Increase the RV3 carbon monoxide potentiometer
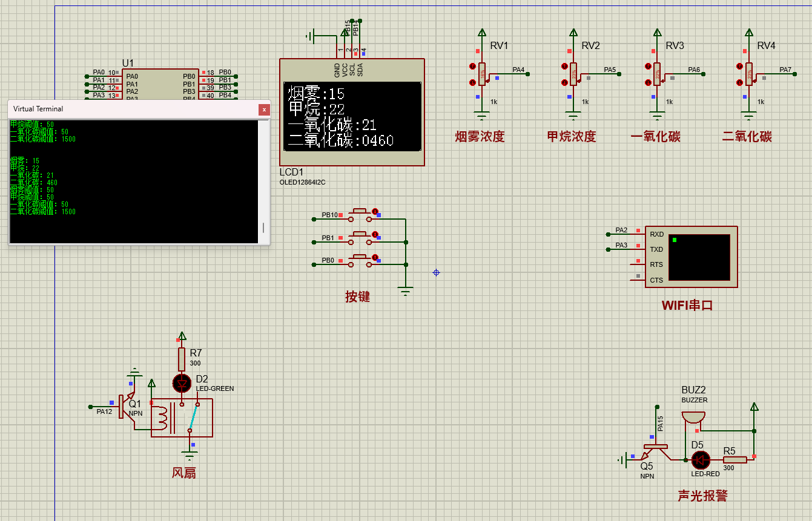 (x=648, y=66)
